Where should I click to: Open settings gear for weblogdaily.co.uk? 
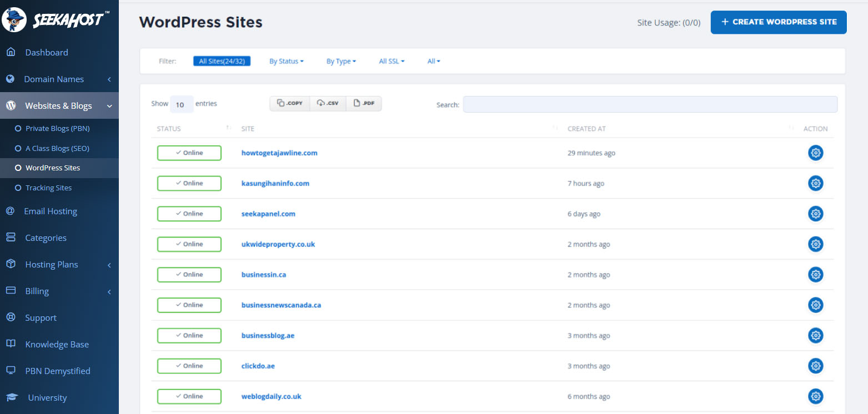click(x=815, y=396)
